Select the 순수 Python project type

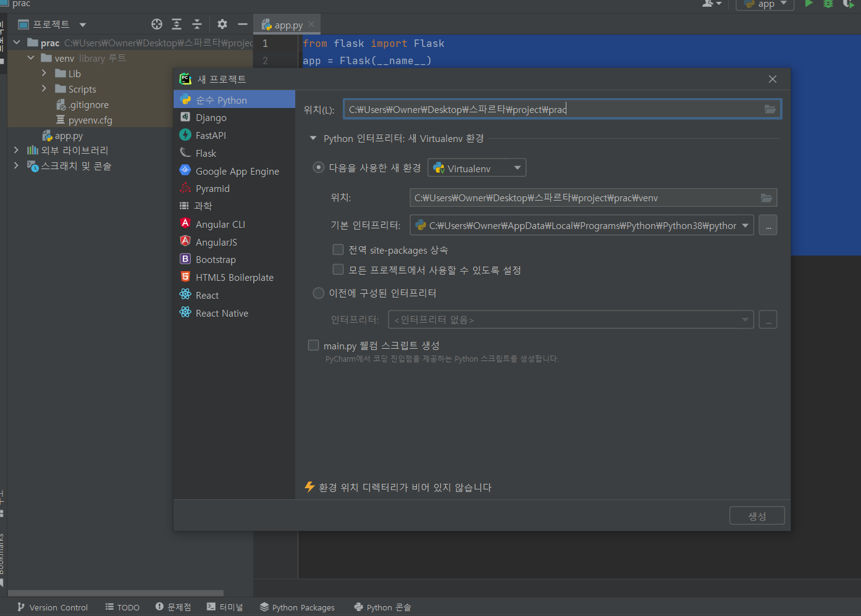[234, 99]
